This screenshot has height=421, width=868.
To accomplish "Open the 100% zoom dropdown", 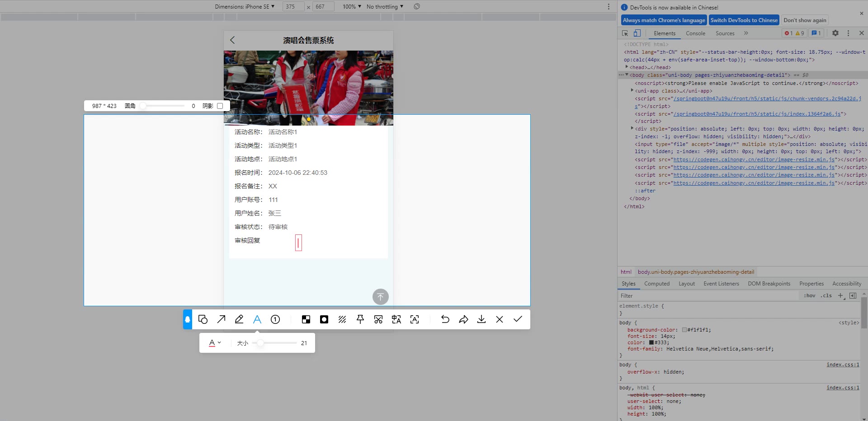I will (x=352, y=6).
